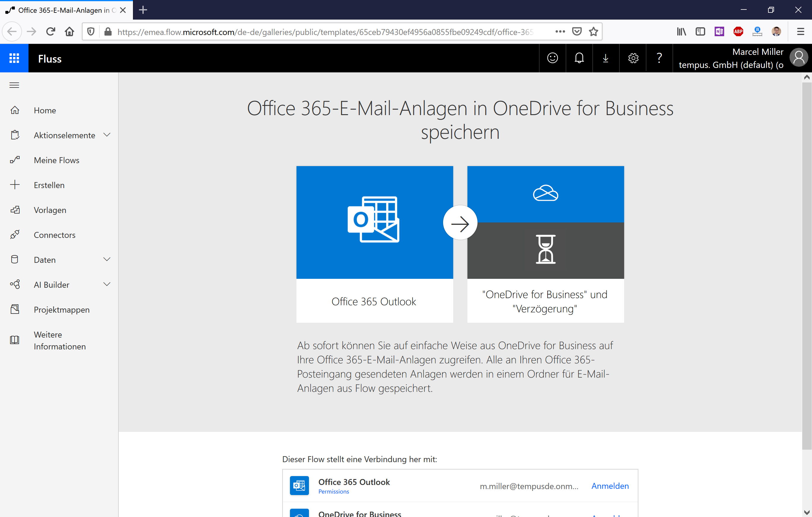
Task: Close the Office 365-E-Mail-Anlagen tab
Action: point(123,10)
